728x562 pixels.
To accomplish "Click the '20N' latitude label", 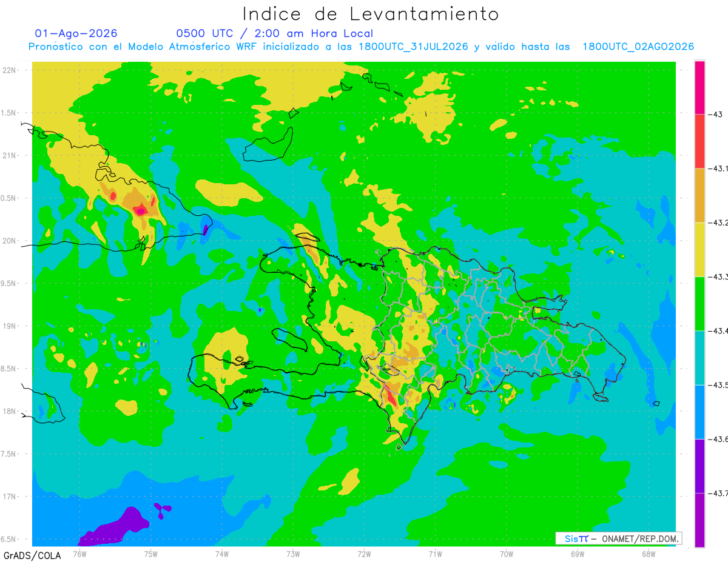I will [x=10, y=241].
